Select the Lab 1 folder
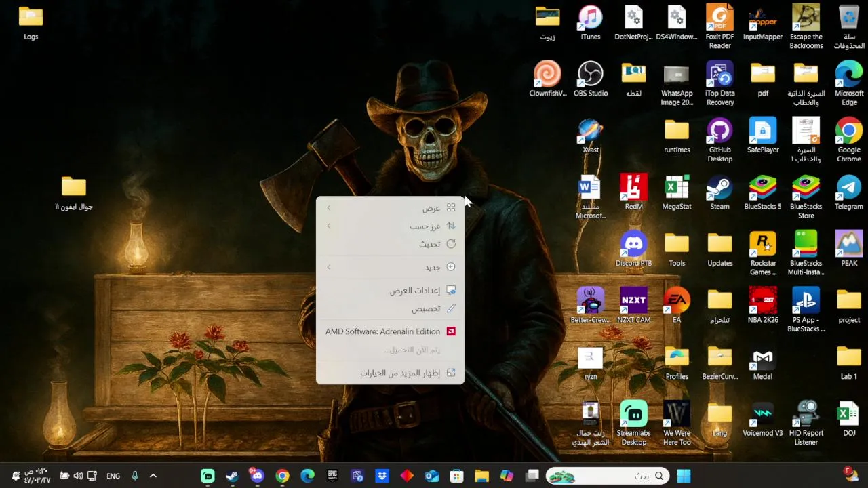The height and width of the screenshot is (488, 868). click(849, 362)
